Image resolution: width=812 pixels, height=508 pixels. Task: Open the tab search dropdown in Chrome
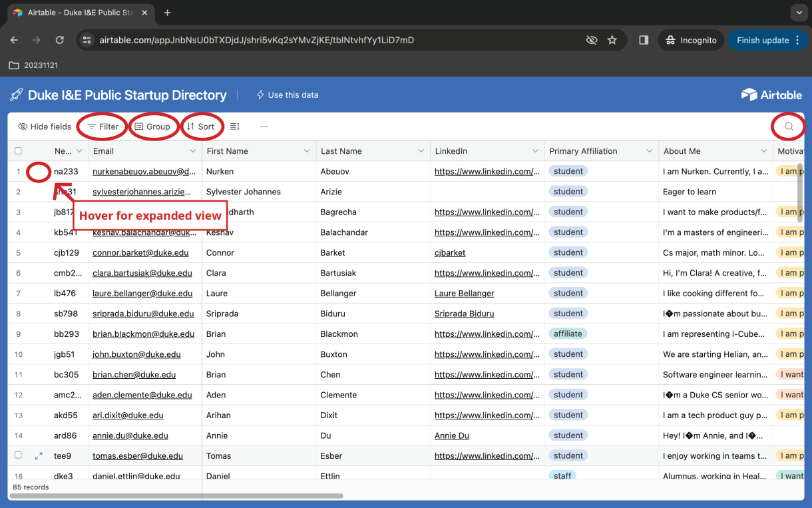tap(799, 13)
